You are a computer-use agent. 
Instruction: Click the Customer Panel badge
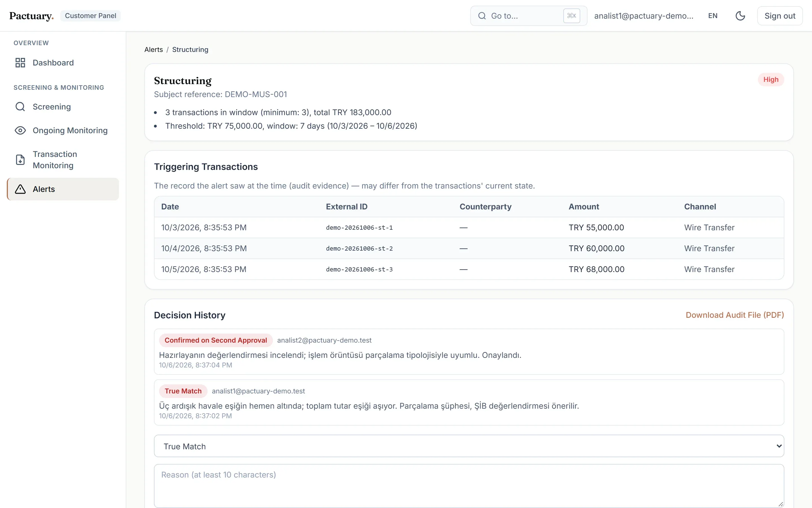90,16
